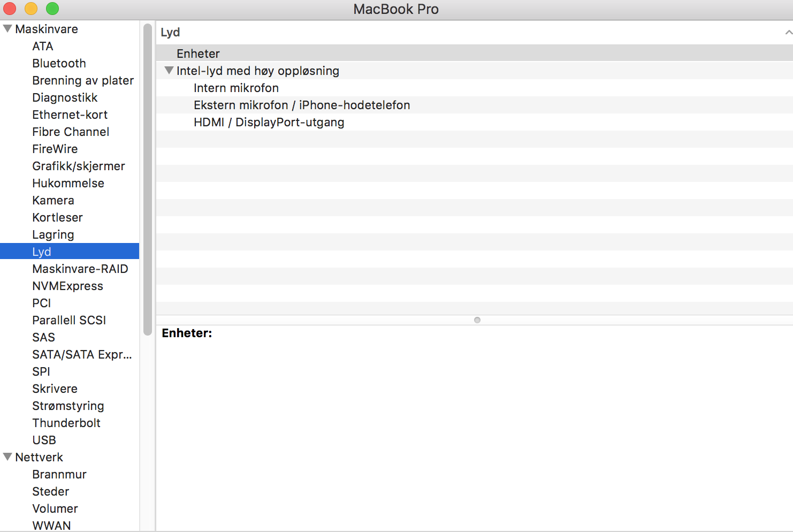The image size is (793, 532).
Task: Click the sidebar vertical scrollbar
Action: (x=148, y=180)
